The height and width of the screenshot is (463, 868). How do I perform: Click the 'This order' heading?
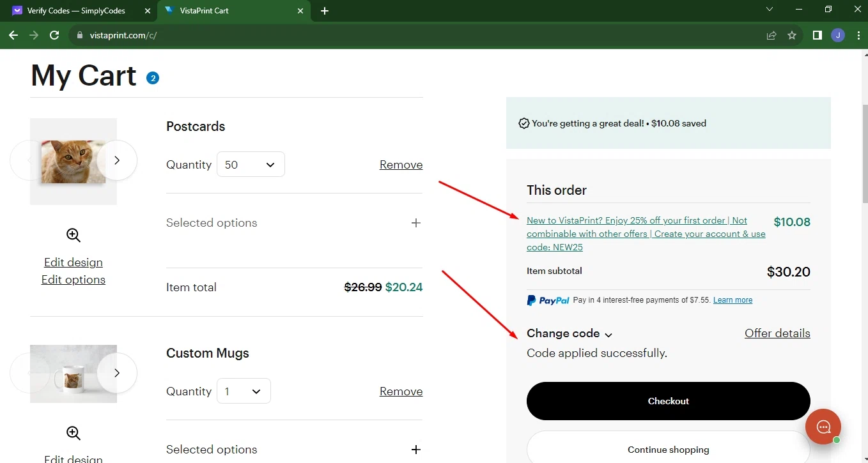click(x=557, y=190)
